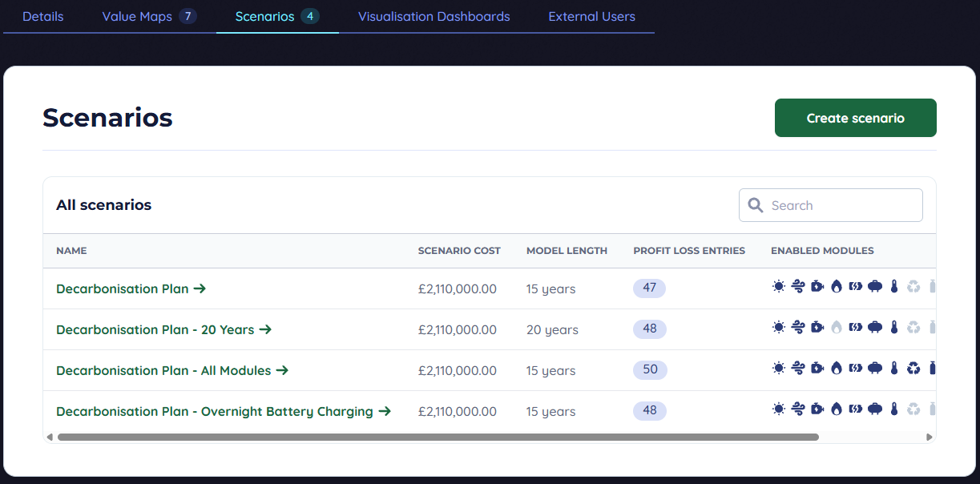Click the solar sun icon for Decarbonisation Plan
The height and width of the screenshot is (484, 980).
[x=778, y=287]
